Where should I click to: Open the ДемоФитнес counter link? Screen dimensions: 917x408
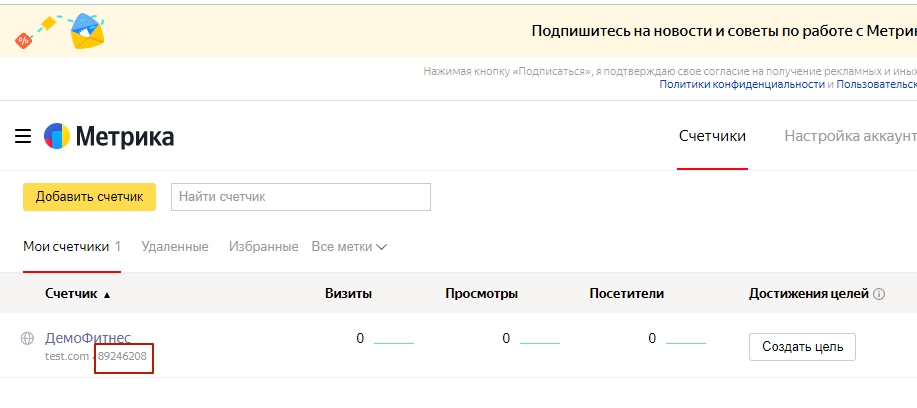[88, 338]
